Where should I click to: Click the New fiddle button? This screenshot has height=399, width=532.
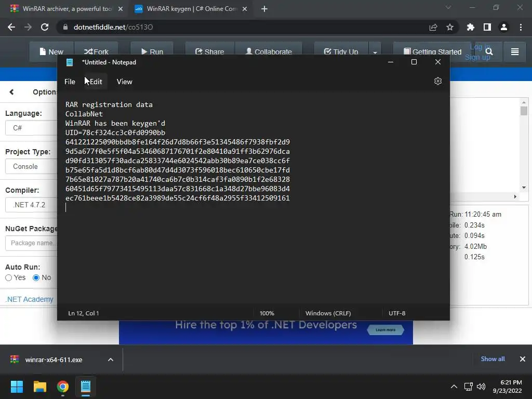click(x=51, y=52)
